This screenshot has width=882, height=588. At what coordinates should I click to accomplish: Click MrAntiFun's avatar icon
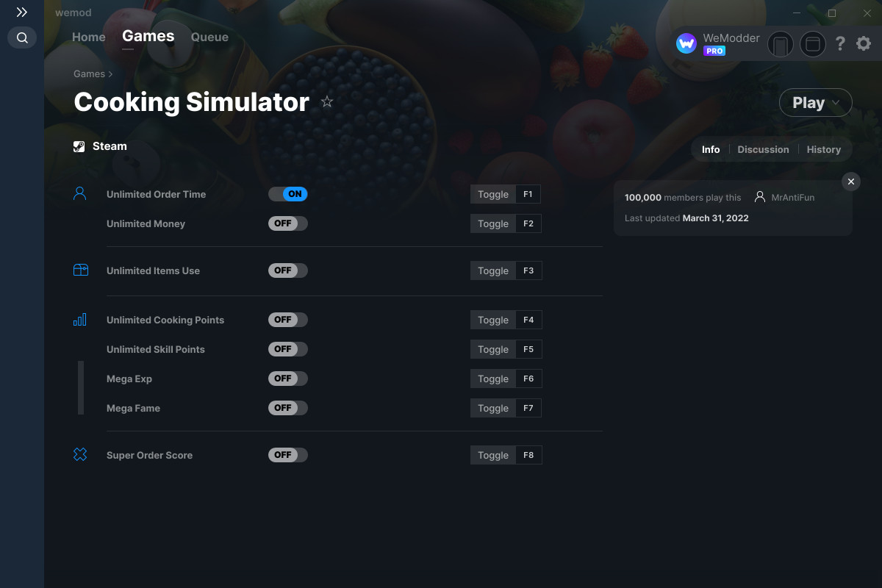coord(759,196)
